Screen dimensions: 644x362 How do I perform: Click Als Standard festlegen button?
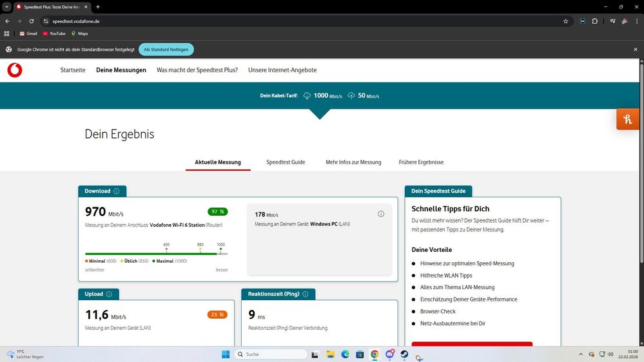pyautogui.click(x=166, y=49)
